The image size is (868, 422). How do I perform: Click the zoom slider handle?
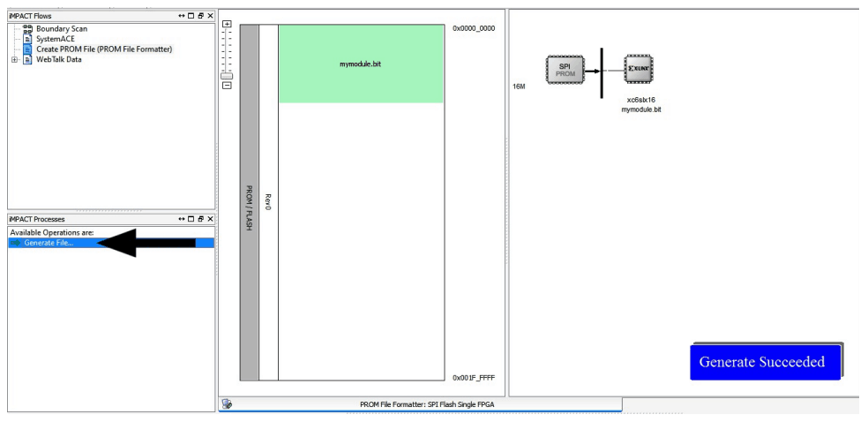pyautogui.click(x=227, y=75)
